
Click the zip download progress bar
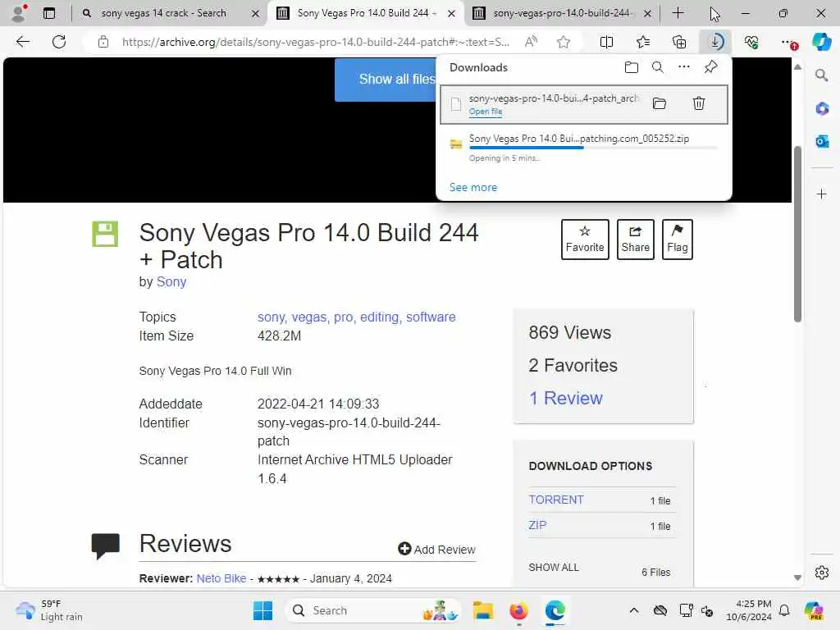point(593,148)
